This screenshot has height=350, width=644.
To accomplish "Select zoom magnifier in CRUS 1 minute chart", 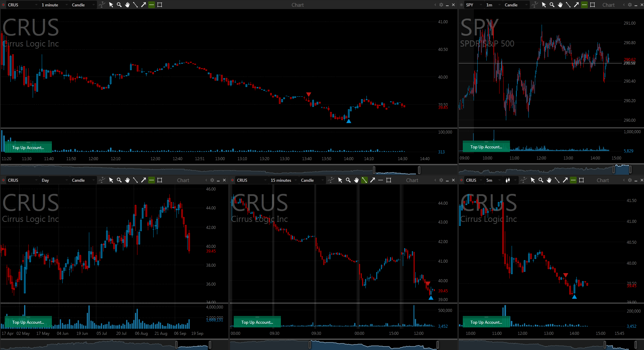I will 119,5.
